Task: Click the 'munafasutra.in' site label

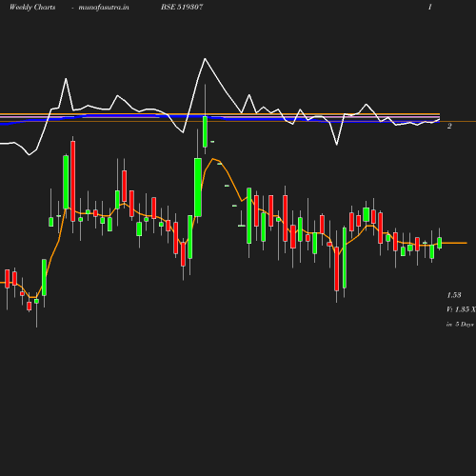Action: click(104, 7)
